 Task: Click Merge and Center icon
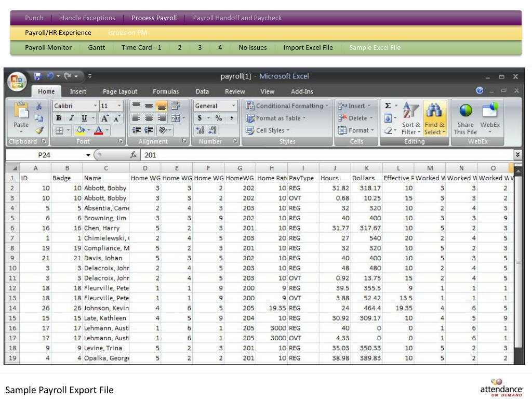[176, 118]
